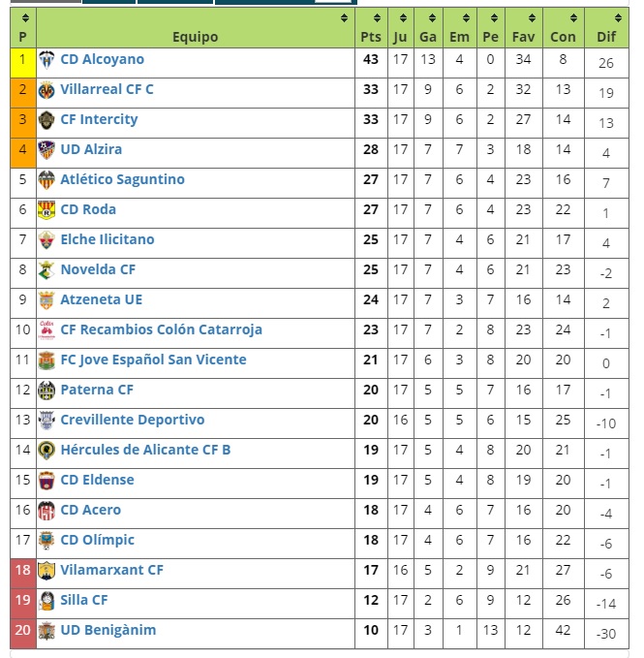The width and height of the screenshot is (644, 658).
Task: Sort table by the Pts column
Action: [x=371, y=28]
